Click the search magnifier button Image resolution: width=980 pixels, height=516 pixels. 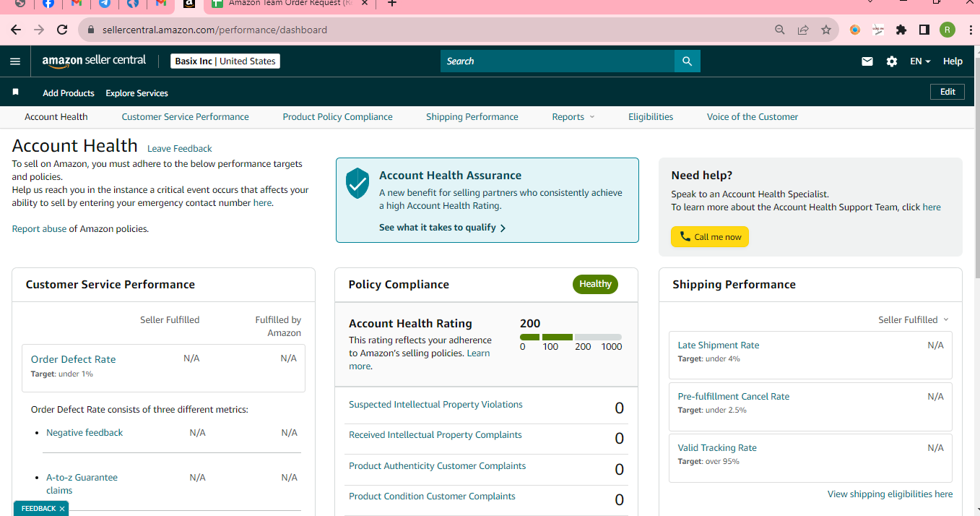[687, 61]
